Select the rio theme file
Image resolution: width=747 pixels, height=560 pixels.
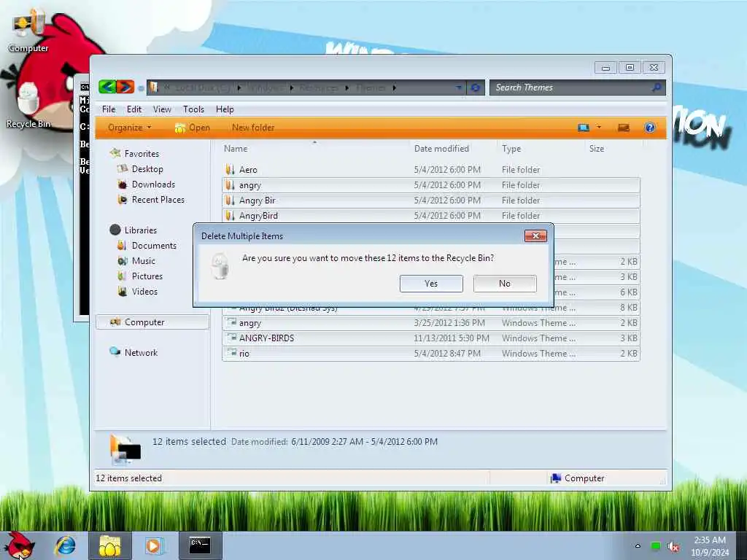coord(430,354)
